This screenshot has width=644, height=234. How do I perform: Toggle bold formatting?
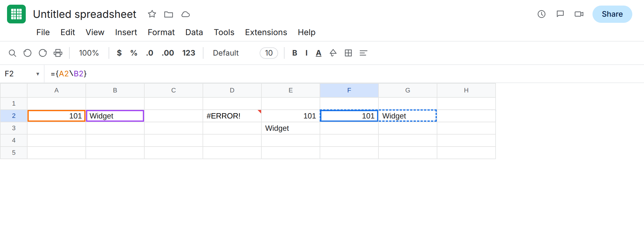coord(295,53)
